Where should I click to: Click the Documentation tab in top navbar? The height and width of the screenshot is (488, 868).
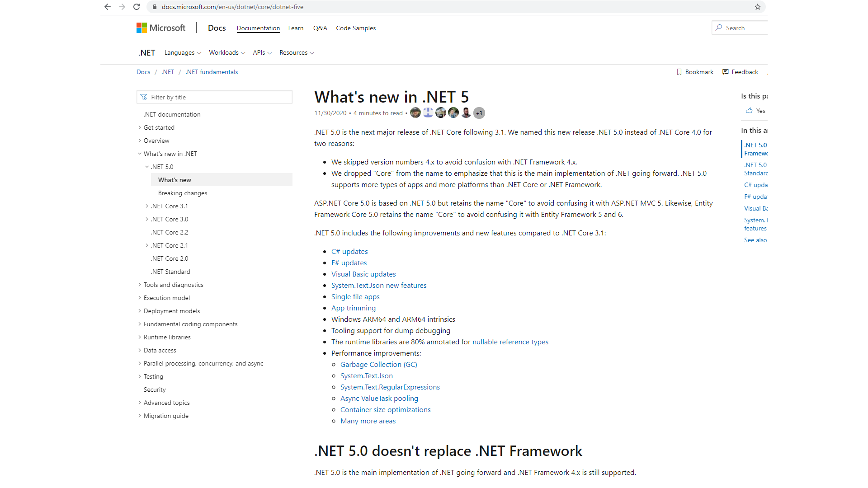click(x=258, y=28)
